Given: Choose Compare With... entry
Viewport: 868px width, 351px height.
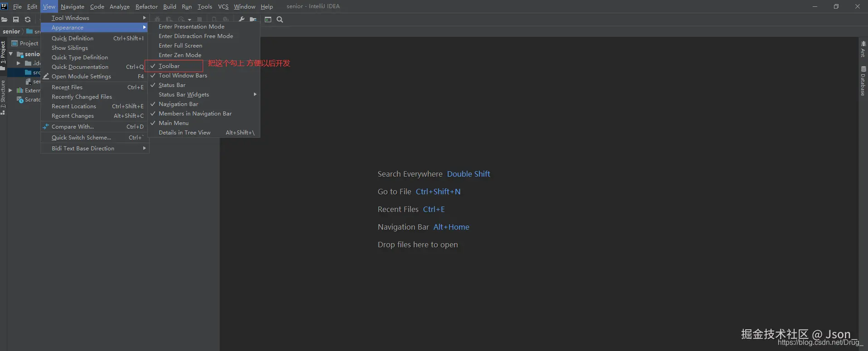Looking at the screenshot, I should pos(95,127).
